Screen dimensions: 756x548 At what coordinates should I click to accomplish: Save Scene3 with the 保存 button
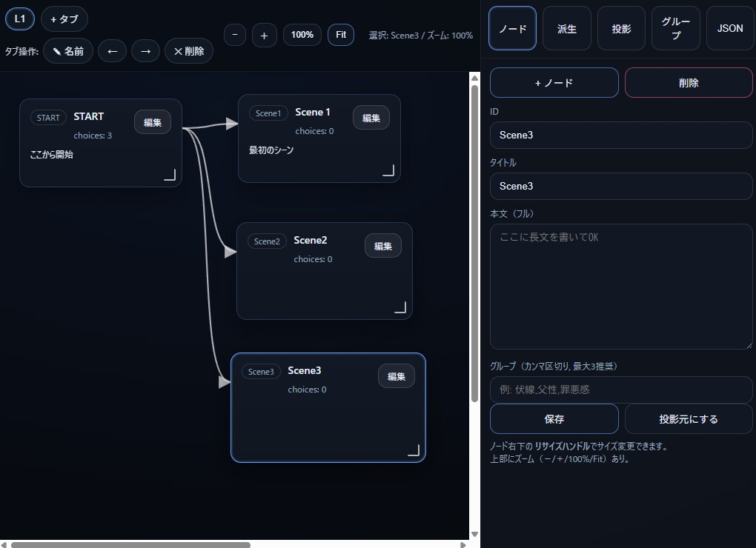(x=554, y=418)
